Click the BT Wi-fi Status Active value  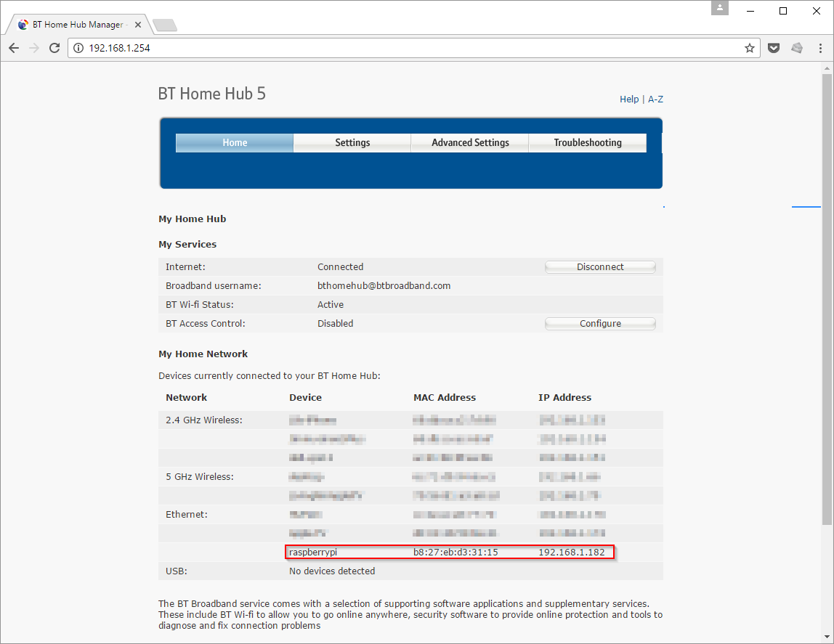(x=331, y=304)
